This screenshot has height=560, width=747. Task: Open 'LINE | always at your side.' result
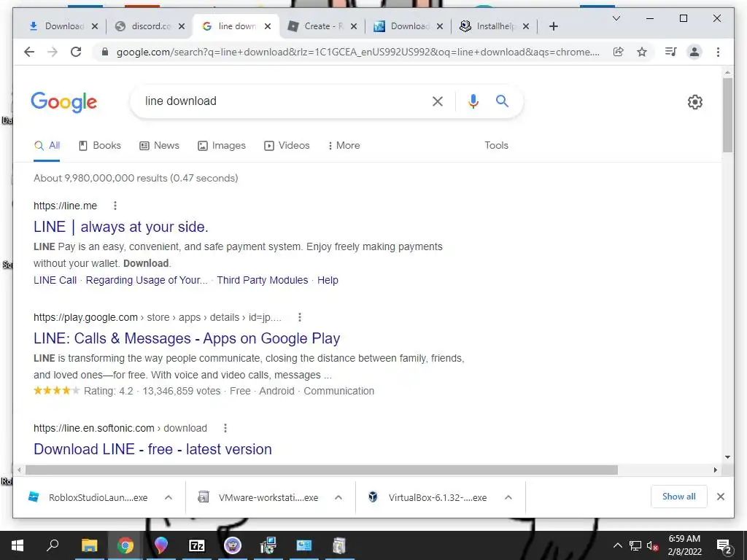121,227
